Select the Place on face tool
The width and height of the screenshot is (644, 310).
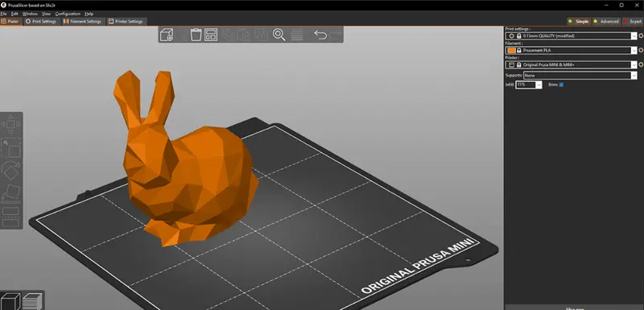point(10,193)
